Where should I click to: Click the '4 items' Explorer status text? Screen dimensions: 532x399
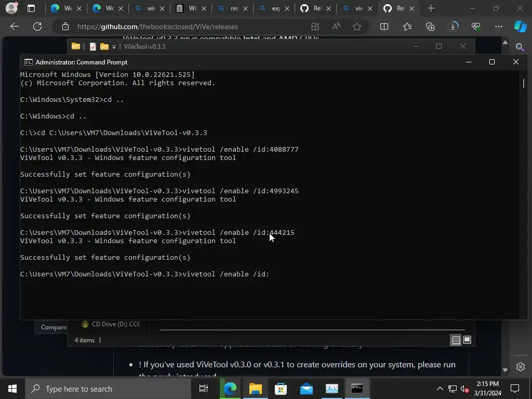[85, 340]
